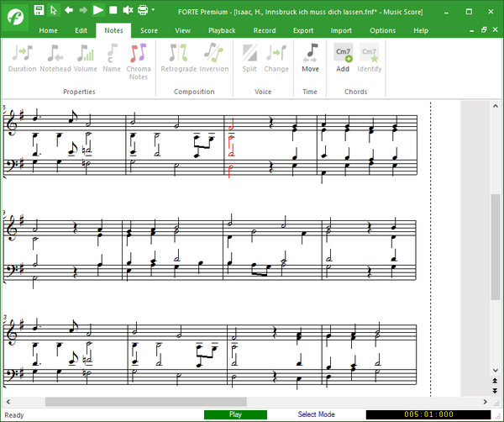Image resolution: width=504 pixels, height=422 pixels.
Task: Toggle the mouse pointer selection mode icon
Action: point(54,10)
